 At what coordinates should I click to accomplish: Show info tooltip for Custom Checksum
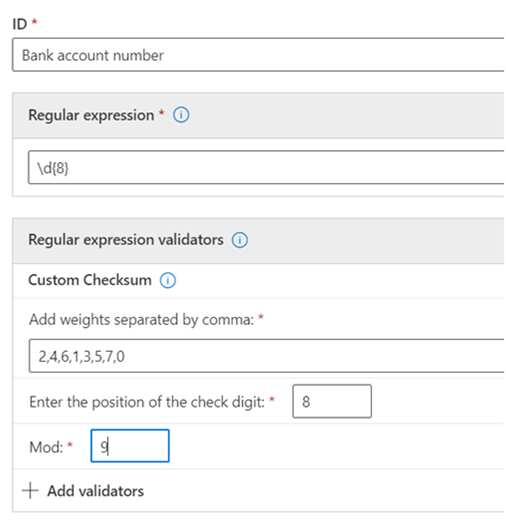pos(168,280)
